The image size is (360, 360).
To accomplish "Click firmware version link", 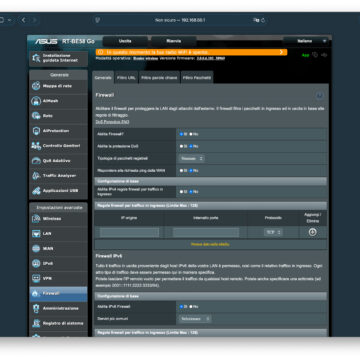I will [211, 58].
